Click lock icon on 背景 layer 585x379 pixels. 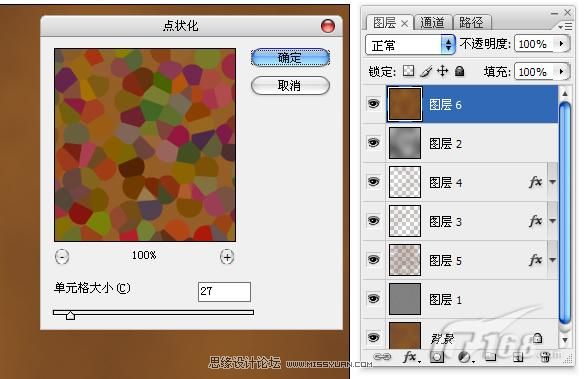tap(538, 338)
